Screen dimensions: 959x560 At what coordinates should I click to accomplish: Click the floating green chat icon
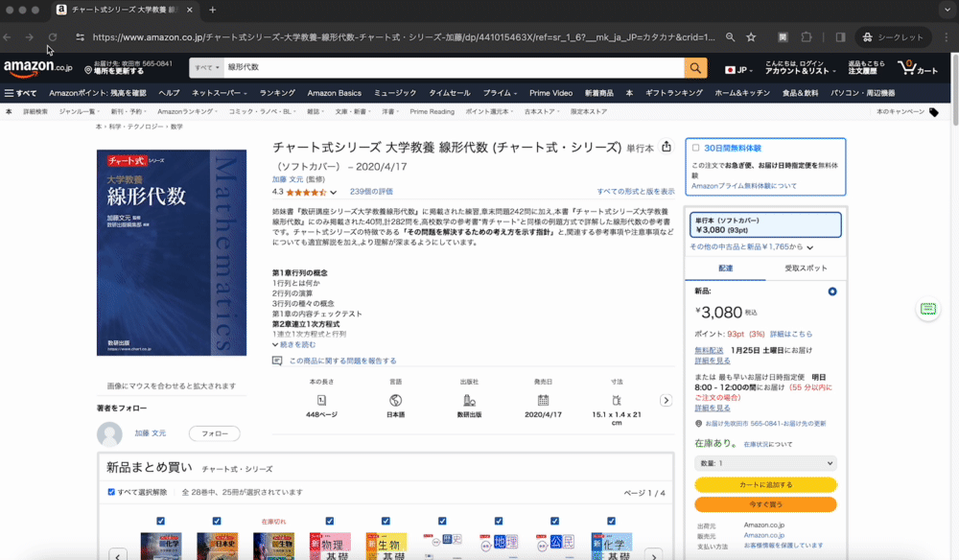[x=928, y=309]
